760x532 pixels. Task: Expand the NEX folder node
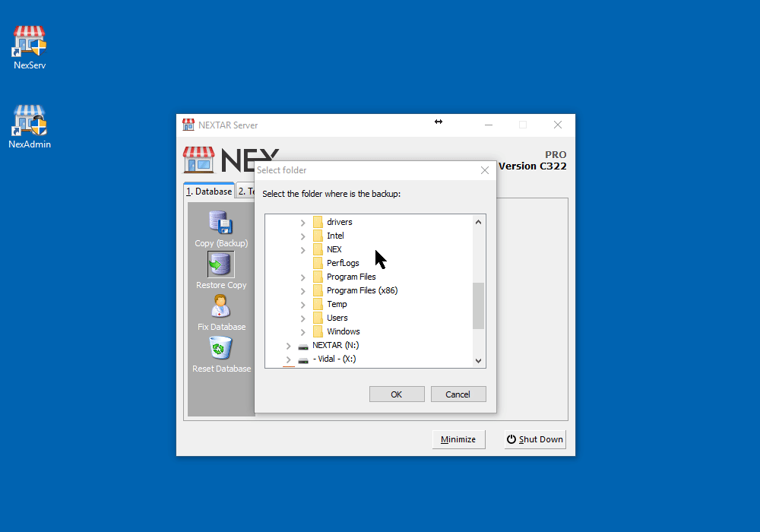pyautogui.click(x=303, y=249)
